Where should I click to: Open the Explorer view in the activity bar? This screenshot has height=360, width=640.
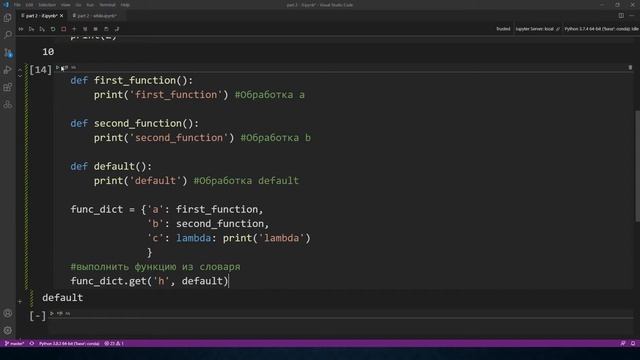pyautogui.click(x=7, y=18)
